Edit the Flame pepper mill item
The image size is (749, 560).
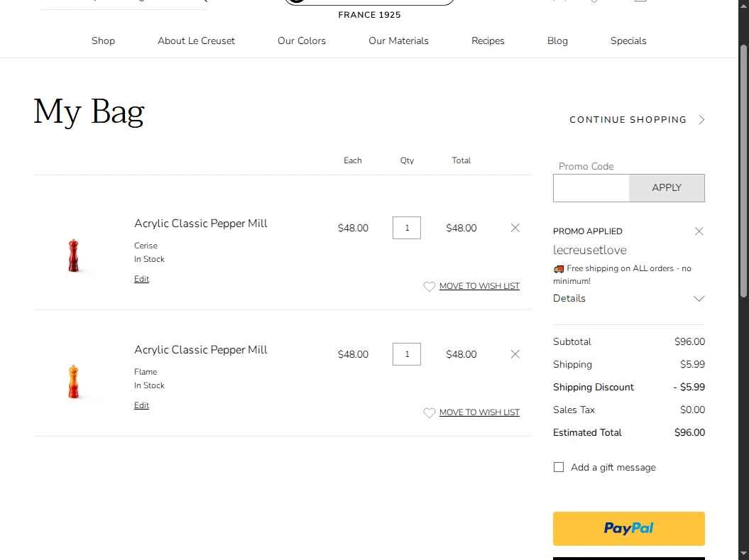(x=141, y=405)
